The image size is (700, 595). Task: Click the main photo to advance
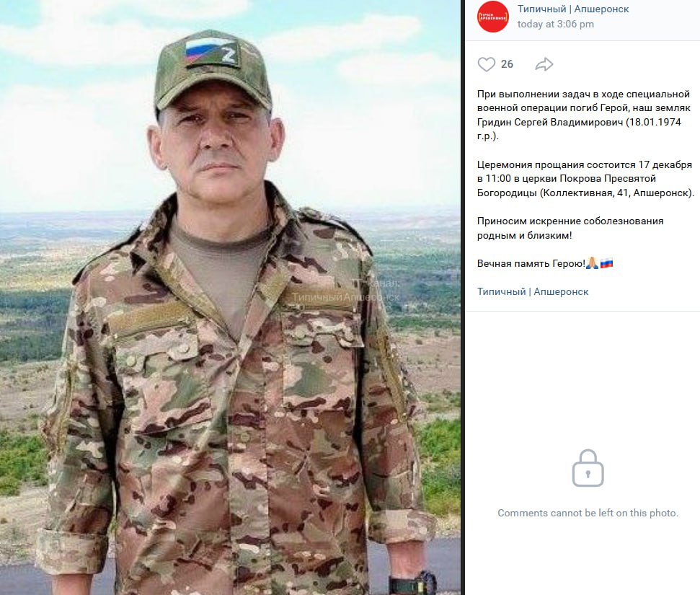click(x=231, y=297)
